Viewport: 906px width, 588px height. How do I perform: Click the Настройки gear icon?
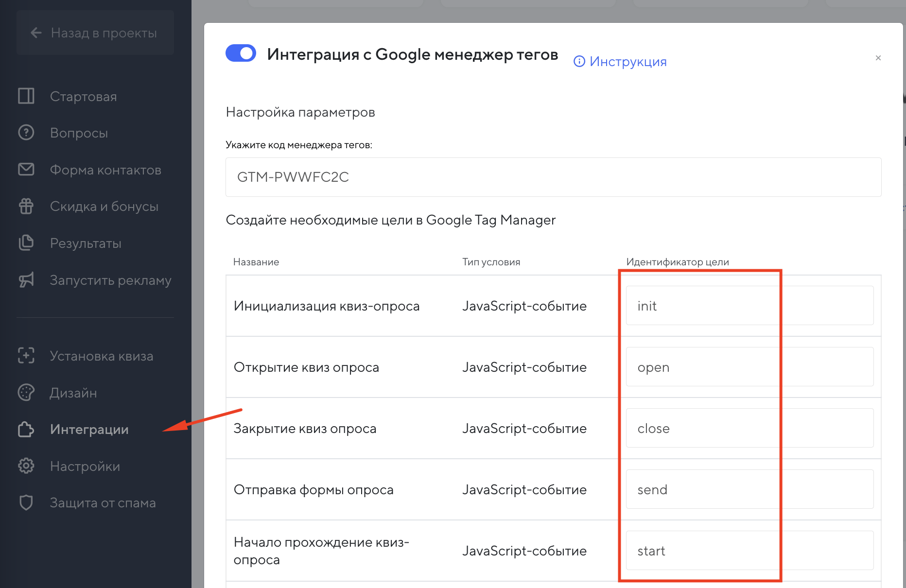point(26,466)
